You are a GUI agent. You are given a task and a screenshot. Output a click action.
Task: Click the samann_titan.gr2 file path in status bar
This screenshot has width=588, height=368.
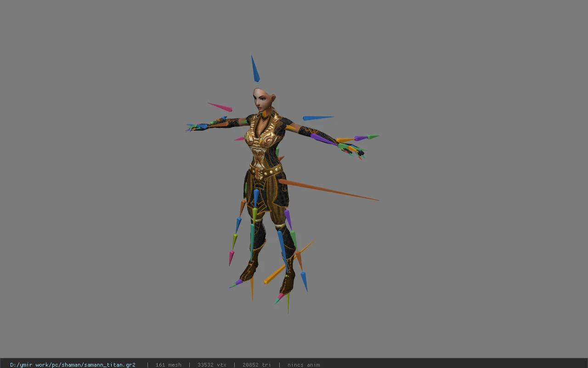point(73,365)
